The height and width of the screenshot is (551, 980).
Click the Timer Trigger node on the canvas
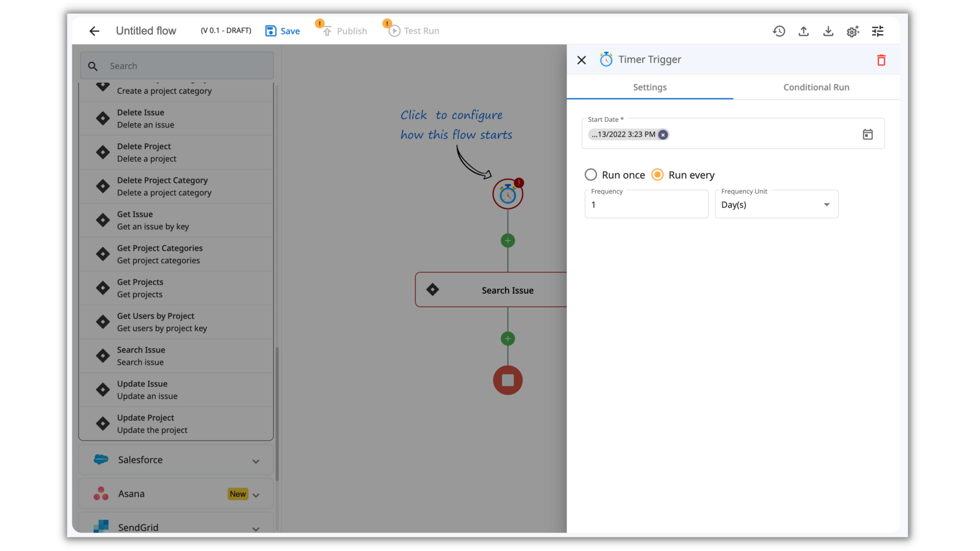click(x=507, y=194)
